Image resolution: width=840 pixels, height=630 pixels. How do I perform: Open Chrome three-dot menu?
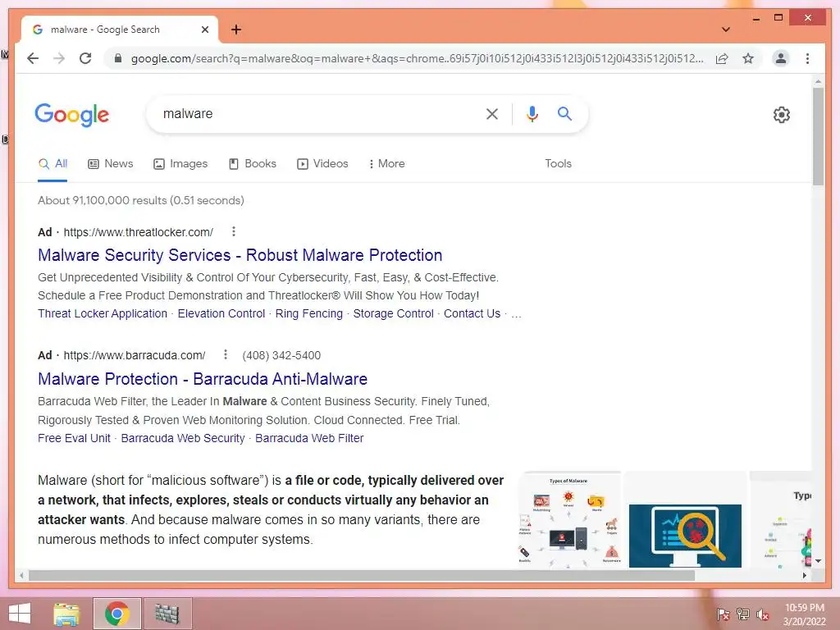tap(807, 58)
